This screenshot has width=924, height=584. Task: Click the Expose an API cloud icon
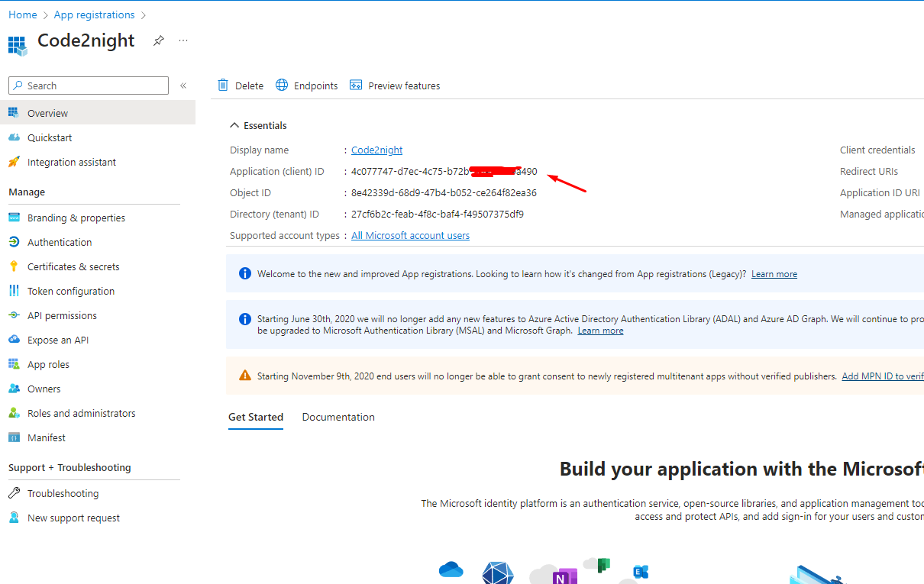(14, 340)
